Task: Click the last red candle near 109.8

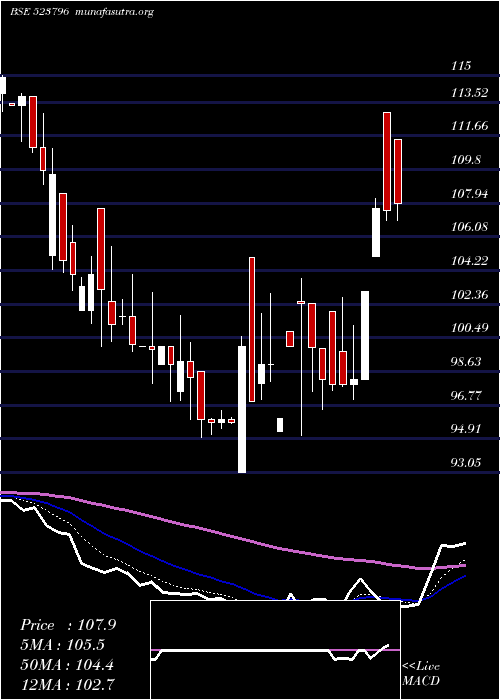Action: click(x=397, y=171)
